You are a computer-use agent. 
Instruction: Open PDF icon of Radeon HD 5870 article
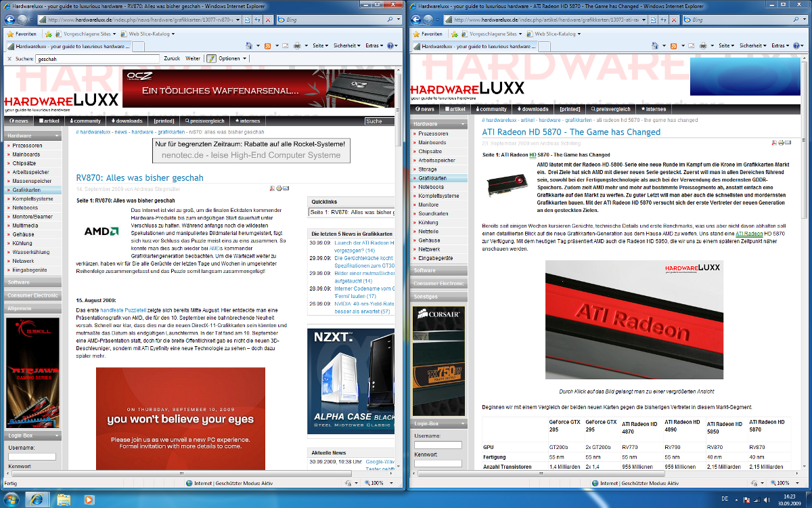click(774, 143)
